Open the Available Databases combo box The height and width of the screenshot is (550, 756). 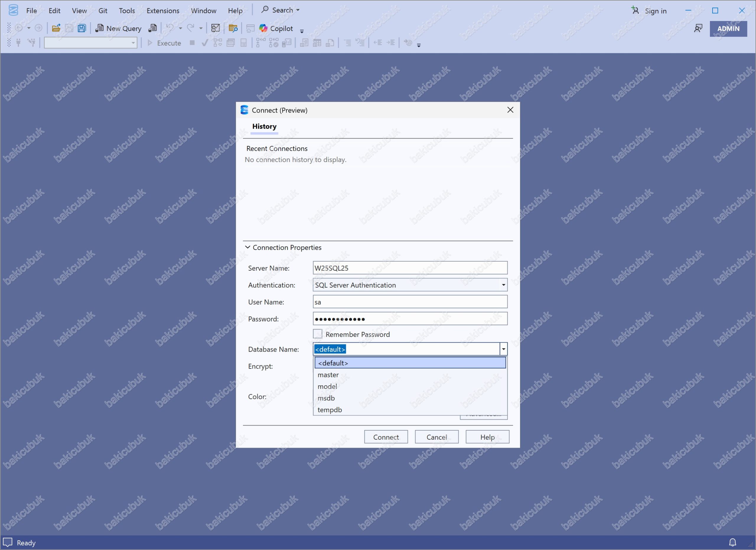click(x=91, y=43)
